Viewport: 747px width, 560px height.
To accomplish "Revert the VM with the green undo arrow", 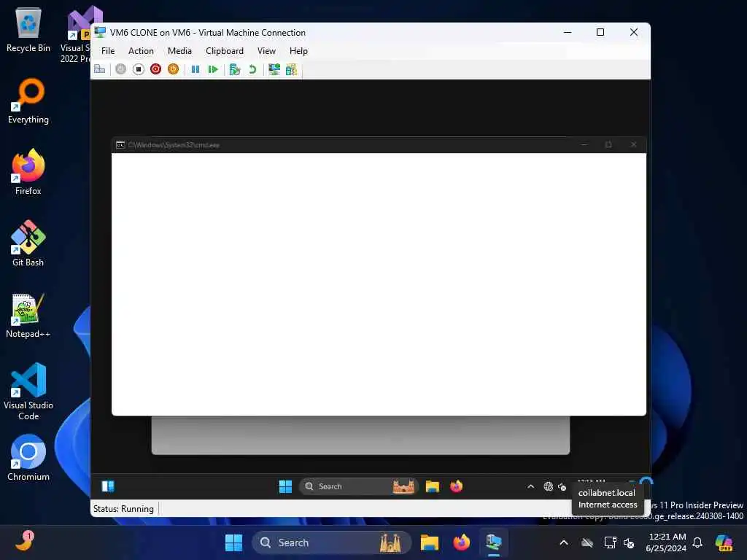I will (x=252, y=69).
